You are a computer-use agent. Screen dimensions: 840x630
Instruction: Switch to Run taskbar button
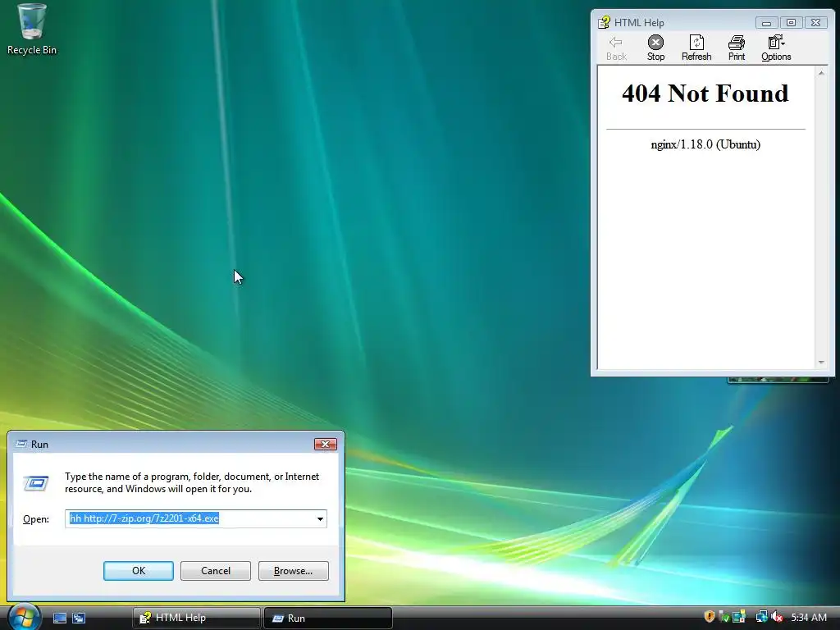(x=328, y=618)
